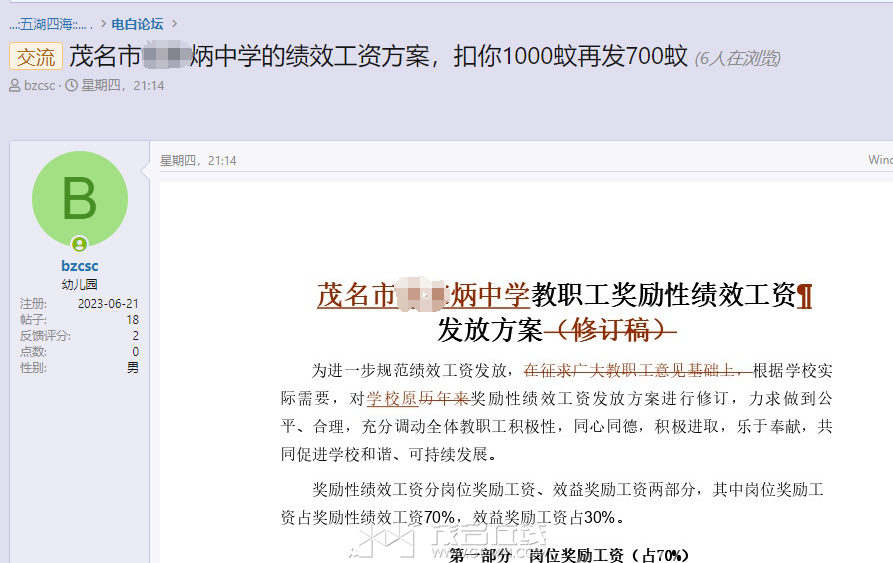The height and width of the screenshot is (563, 893).
Task: Click the thread date 星期四, 21:14 under title
Action: tap(122, 85)
